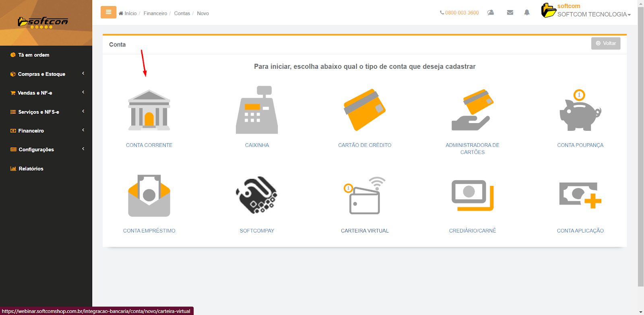
Task: Toggle the sidebar with hamburger button
Action: point(108,12)
